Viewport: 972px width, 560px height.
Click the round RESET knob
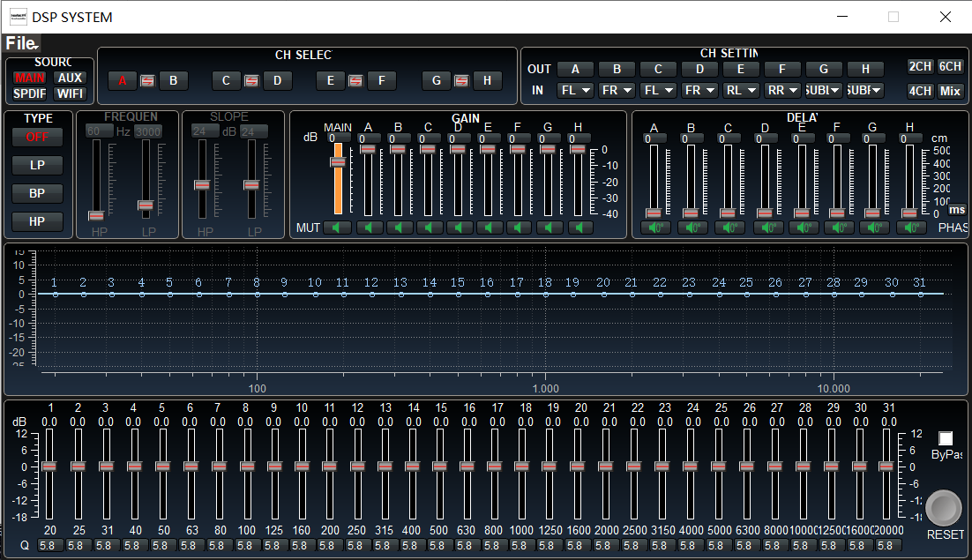pos(944,508)
